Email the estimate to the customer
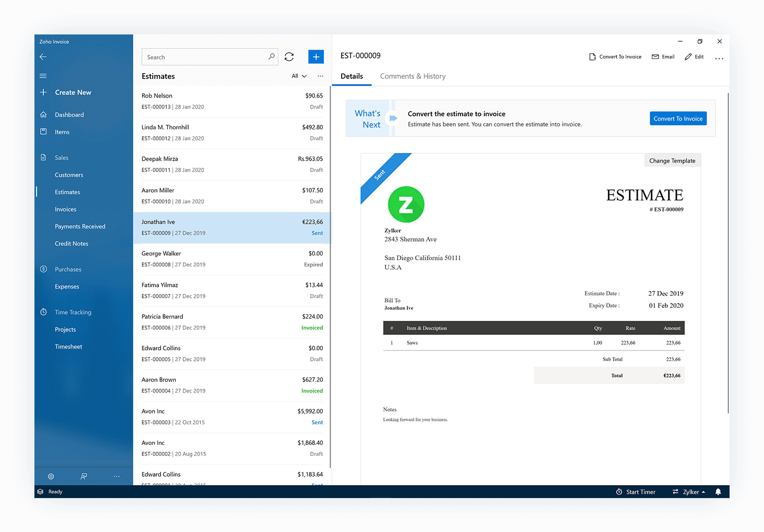 663,56
